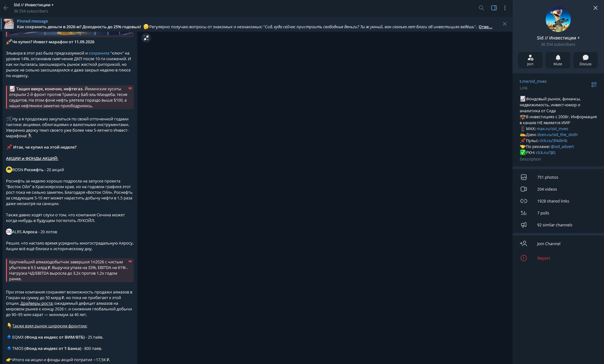Viewport: 604px width, 364px height.
Task: Toggle the right sidebar panel icon
Action: pyautogui.click(x=494, y=8)
